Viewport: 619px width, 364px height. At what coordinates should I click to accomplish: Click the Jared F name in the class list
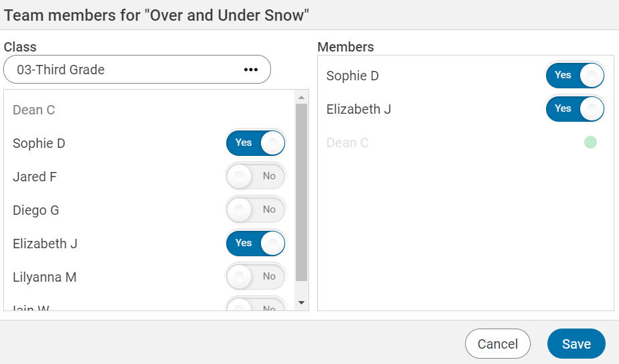coord(30,177)
